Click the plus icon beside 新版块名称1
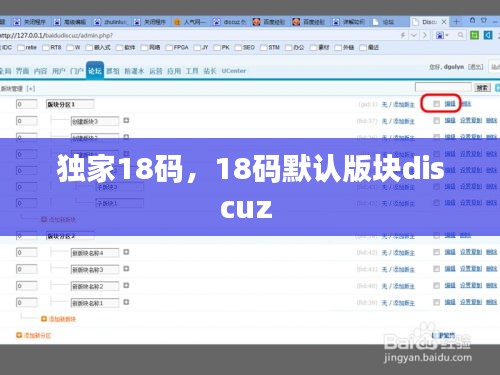This screenshot has width=500, height=375. 126,302
